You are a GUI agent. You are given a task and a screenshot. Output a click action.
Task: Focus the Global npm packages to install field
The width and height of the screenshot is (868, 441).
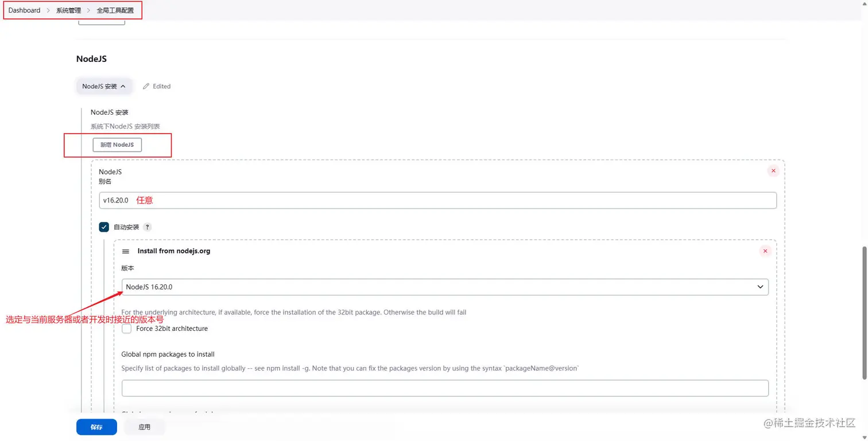(445, 388)
